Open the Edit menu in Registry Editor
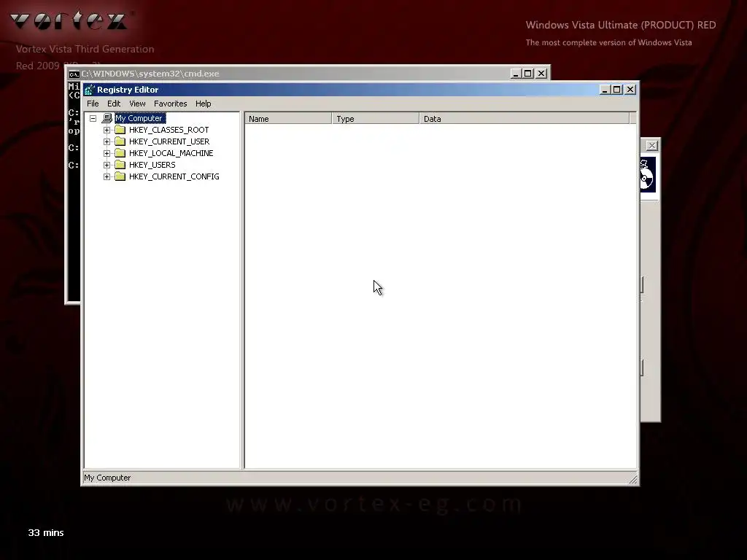Viewport: 747px width, 560px height. tap(113, 104)
